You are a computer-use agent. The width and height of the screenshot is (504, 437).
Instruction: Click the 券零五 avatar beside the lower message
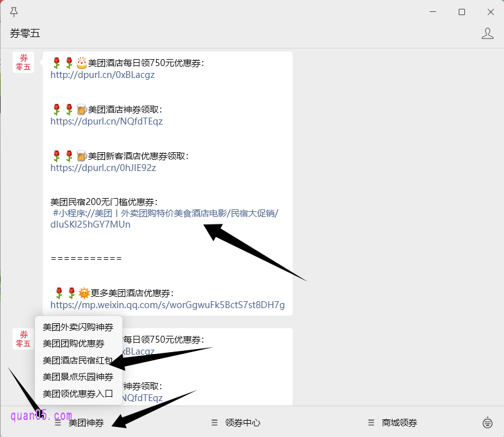23,339
